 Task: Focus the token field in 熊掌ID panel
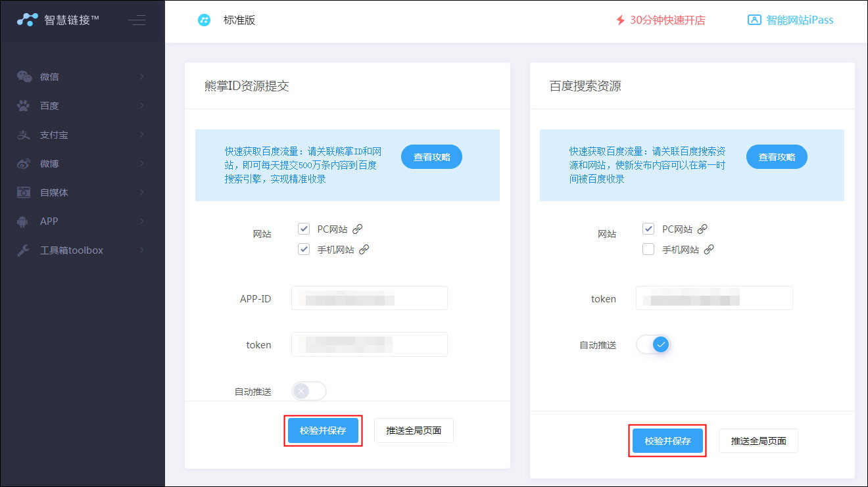(x=370, y=344)
